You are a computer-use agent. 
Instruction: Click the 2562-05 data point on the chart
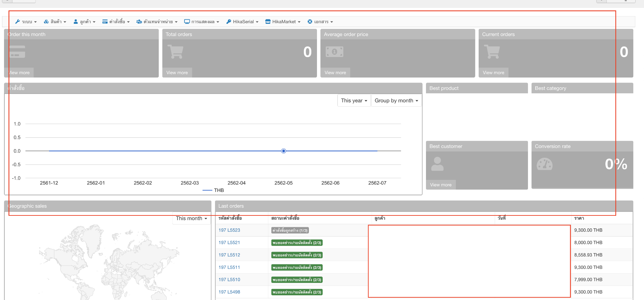click(284, 151)
